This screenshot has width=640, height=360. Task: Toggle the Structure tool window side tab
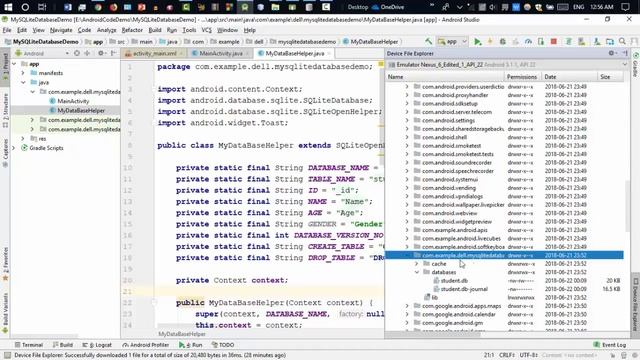(5, 110)
